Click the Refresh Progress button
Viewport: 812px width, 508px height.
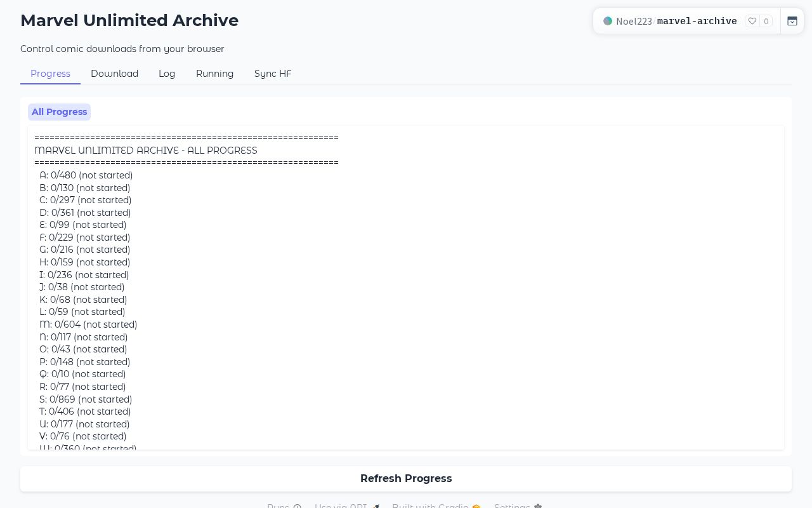pyautogui.click(x=406, y=479)
